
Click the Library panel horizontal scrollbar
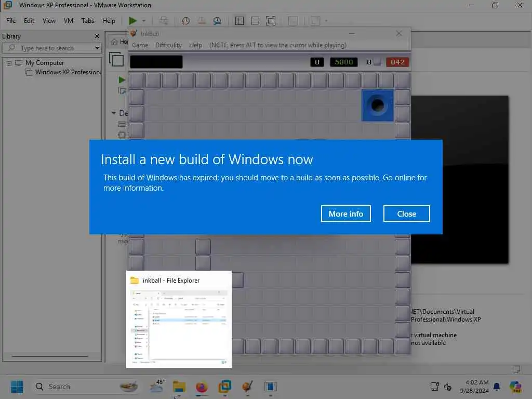pos(50,356)
